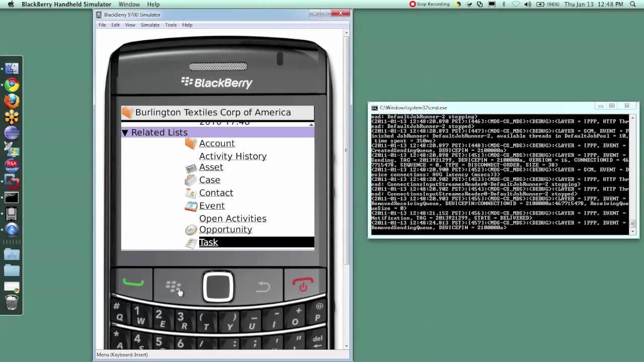Click the Contact card icon
The height and width of the screenshot is (362, 644).
tap(191, 193)
